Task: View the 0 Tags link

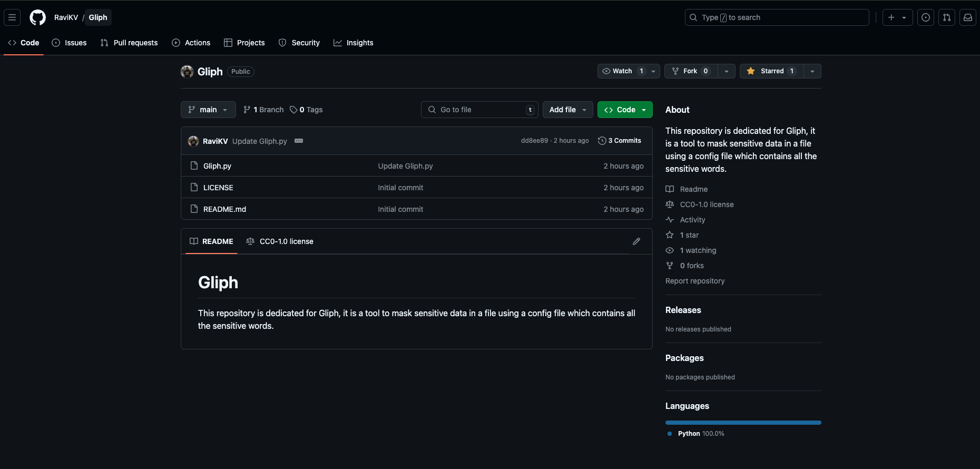Action: click(306, 110)
